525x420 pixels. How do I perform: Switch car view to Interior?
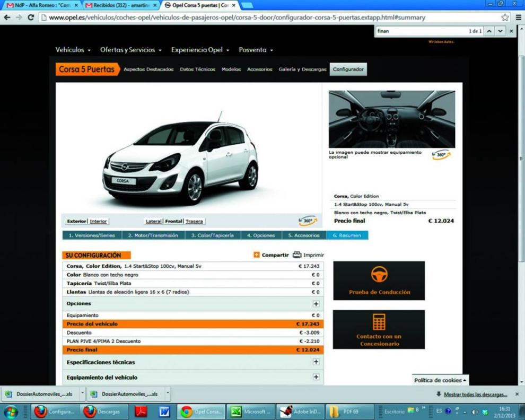(x=98, y=221)
